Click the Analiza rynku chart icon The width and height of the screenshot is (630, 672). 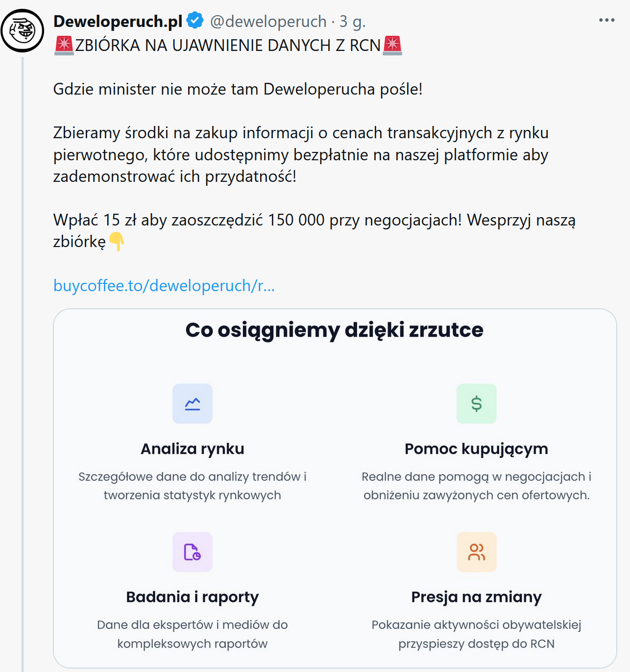(x=193, y=403)
